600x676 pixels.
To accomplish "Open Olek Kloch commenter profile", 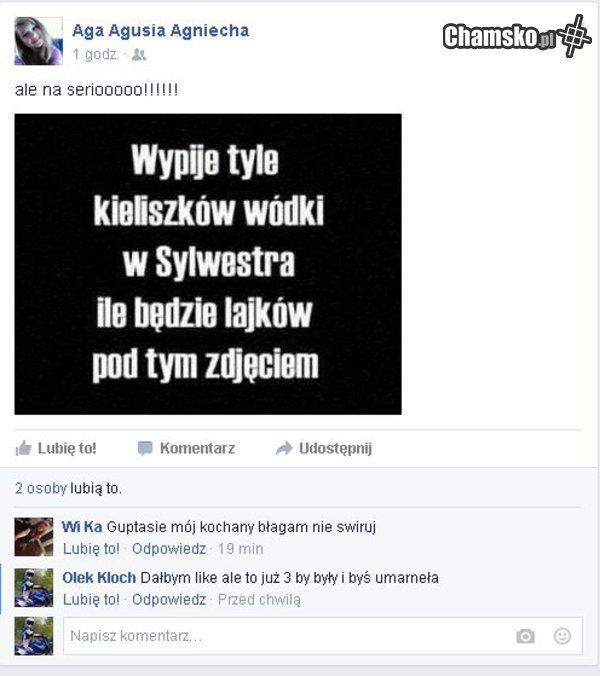I will coord(99,578).
